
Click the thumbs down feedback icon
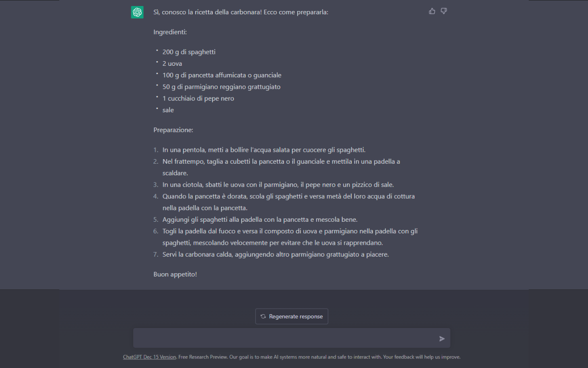(x=444, y=11)
